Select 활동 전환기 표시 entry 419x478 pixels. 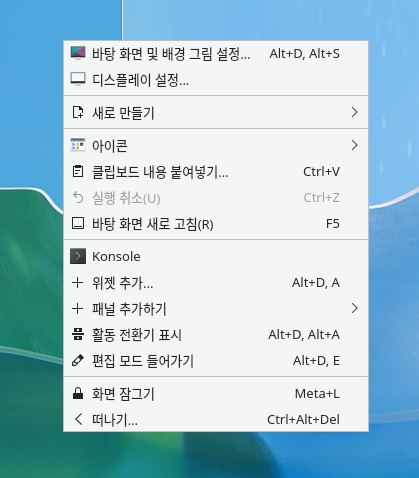[x=216, y=334]
